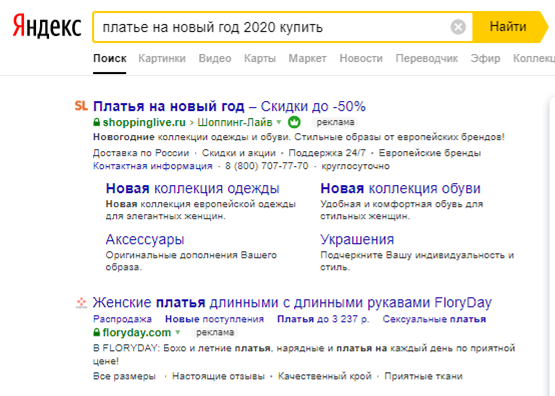The image size is (555, 396).
Task: Select the text круглосуточно
Action: pyautogui.click(x=355, y=166)
